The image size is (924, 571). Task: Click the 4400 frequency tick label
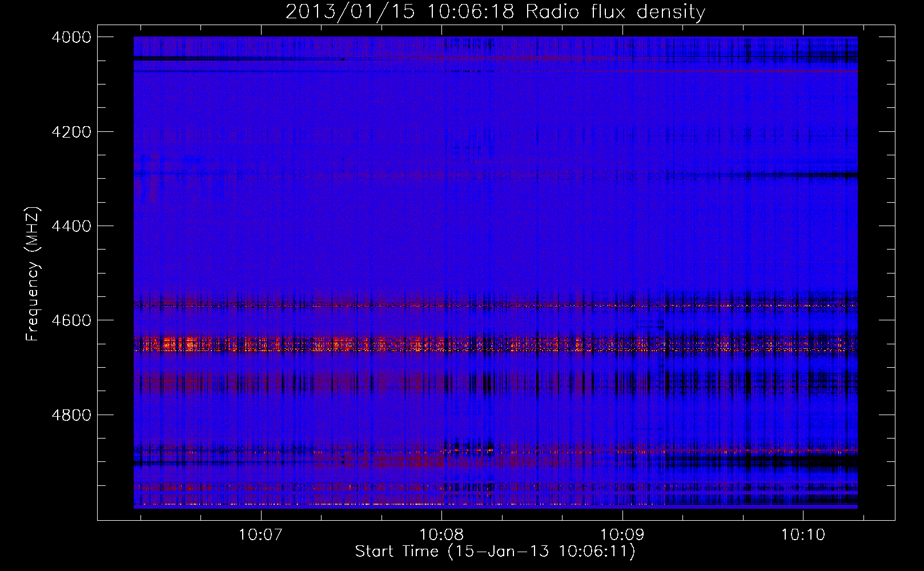click(x=71, y=226)
